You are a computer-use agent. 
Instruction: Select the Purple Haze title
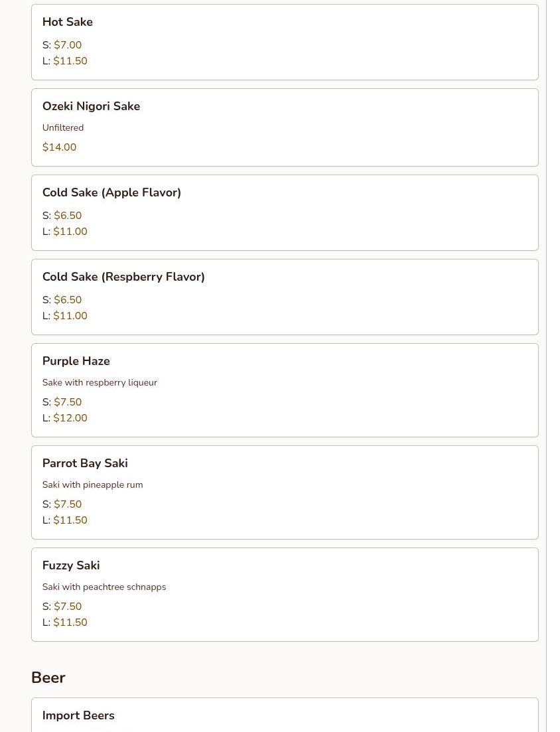(76, 361)
